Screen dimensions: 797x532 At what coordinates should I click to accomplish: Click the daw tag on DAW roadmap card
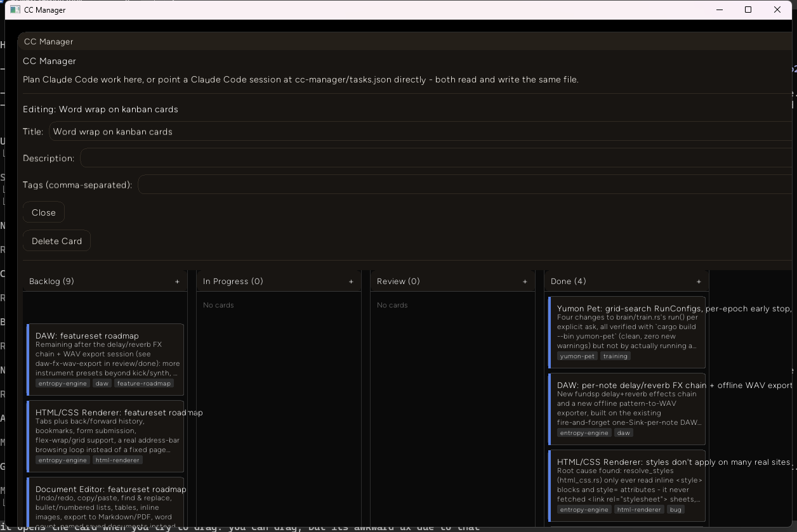[102, 384]
